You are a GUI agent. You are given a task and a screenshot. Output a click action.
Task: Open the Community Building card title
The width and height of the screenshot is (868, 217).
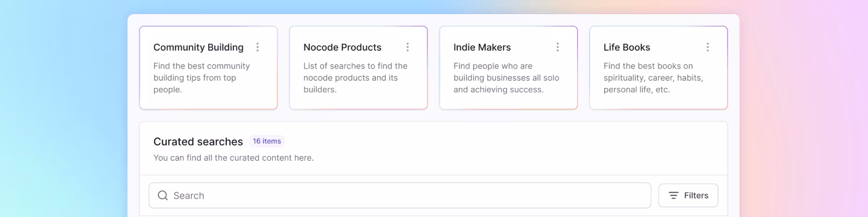[198, 47]
